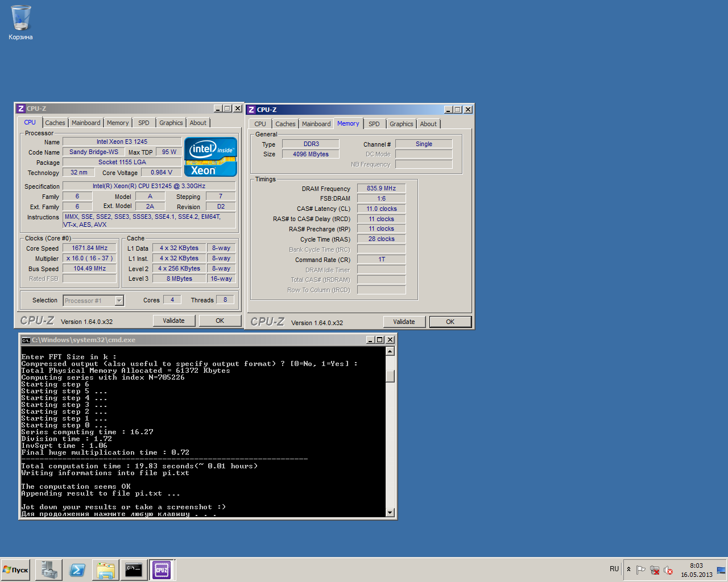Click the cmd window scroll down arrow
This screenshot has height=582, width=728.
pos(390,513)
